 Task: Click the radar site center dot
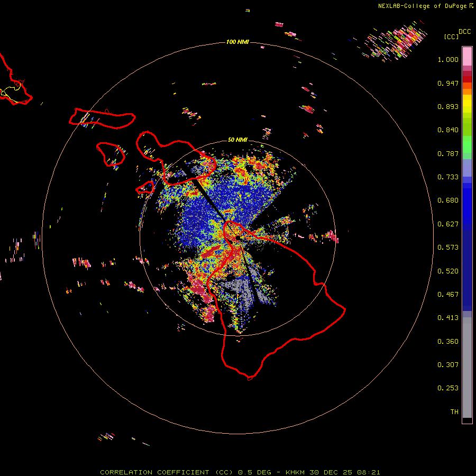coord(238,237)
